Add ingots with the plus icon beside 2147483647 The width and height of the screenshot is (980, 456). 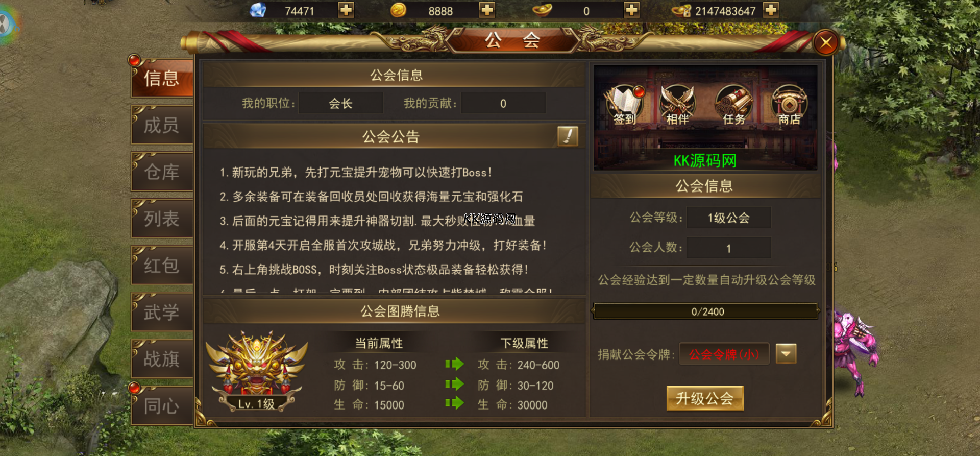(x=771, y=10)
